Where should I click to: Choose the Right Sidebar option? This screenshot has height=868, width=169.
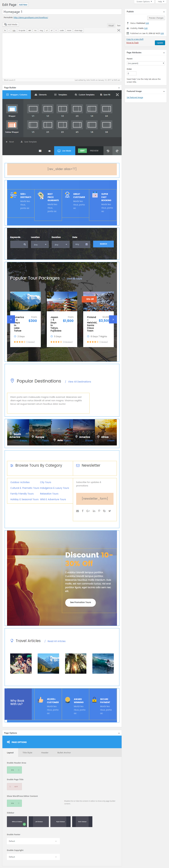60,822
